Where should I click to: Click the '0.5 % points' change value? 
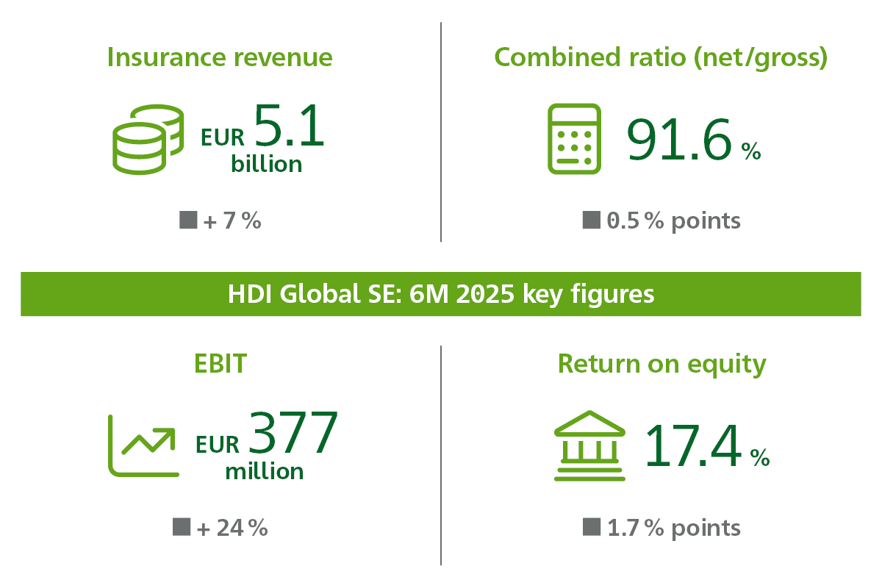[674, 220]
